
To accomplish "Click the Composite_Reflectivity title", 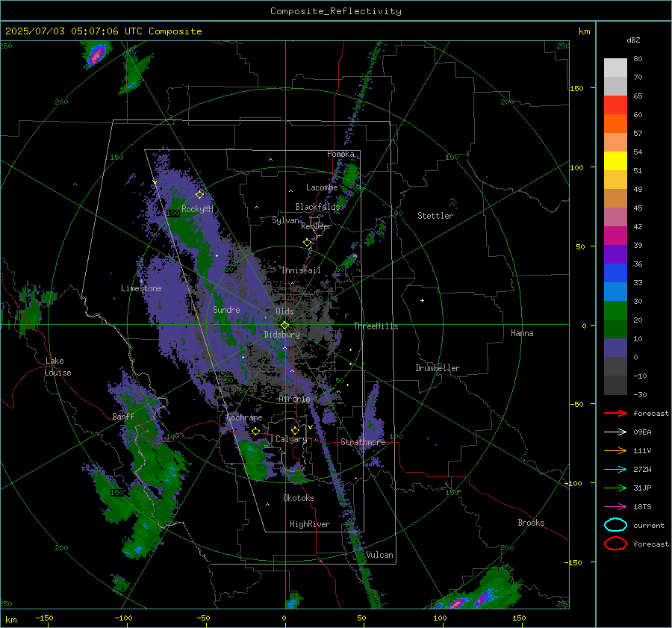I will [336, 11].
